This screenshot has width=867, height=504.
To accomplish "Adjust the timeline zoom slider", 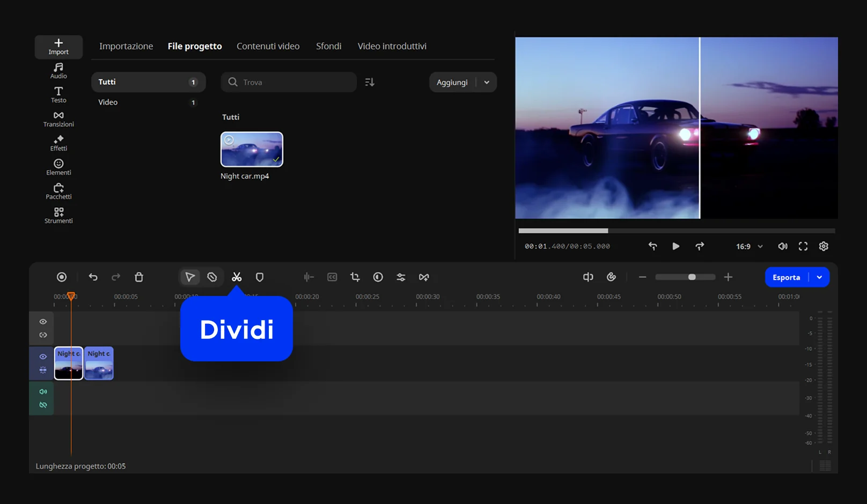I will pos(692,277).
